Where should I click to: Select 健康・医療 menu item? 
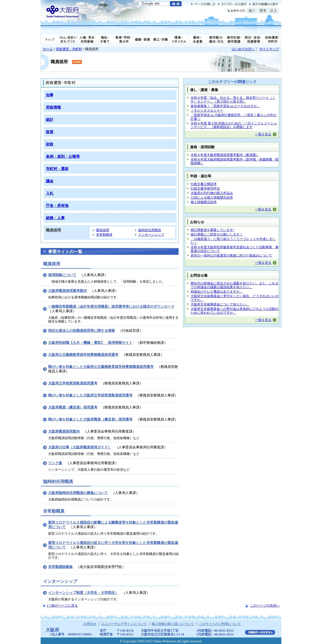pos(142,39)
